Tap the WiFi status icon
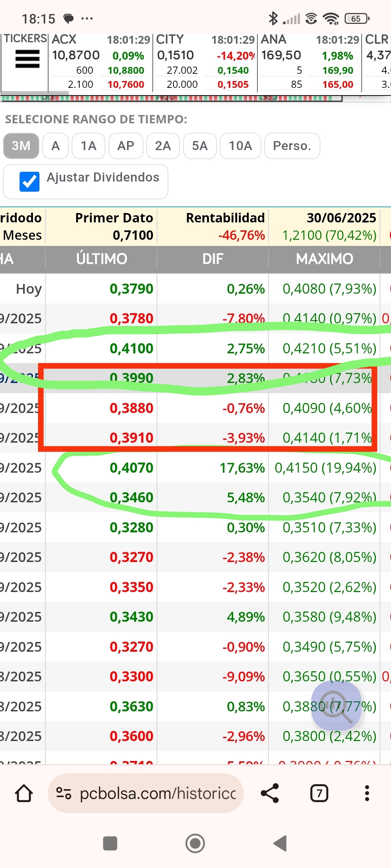The image size is (391, 868). click(331, 18)
